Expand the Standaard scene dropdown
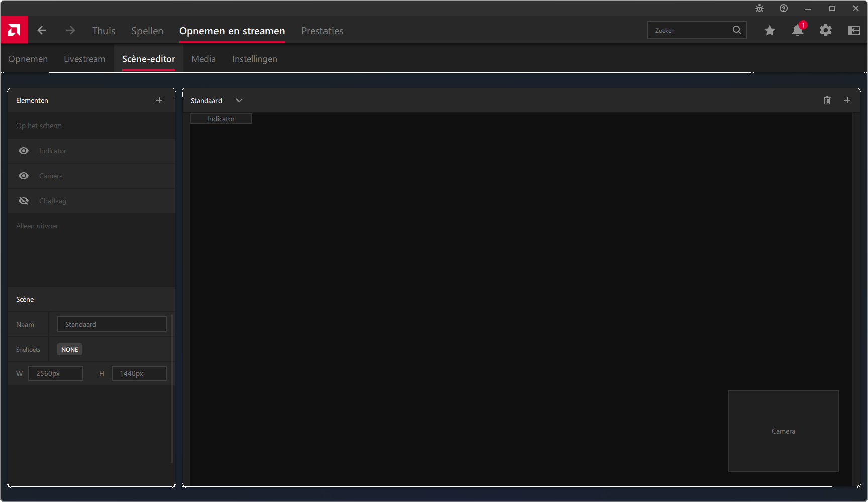868x502 pixels. coord(239,100)
